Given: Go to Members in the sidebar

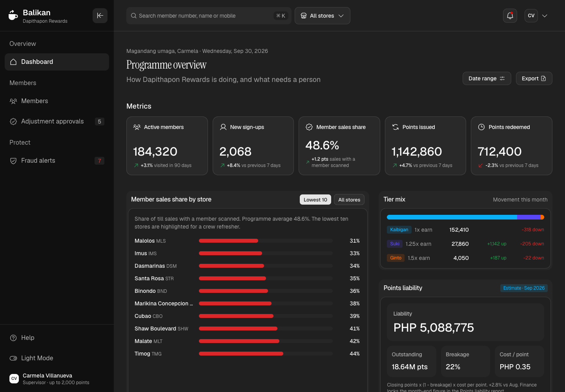Looking at the screenshot, I should [x=57, y=101].
